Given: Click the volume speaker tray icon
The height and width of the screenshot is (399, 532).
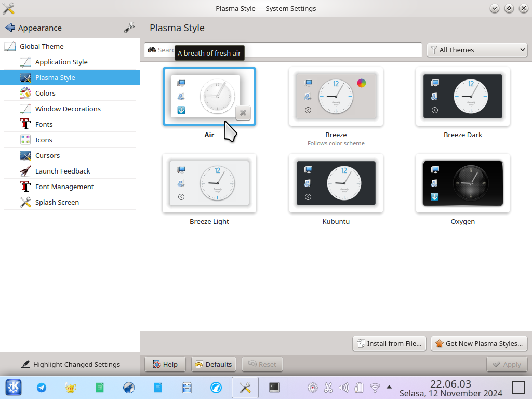Looking at the screenshot, I should 344,388.
